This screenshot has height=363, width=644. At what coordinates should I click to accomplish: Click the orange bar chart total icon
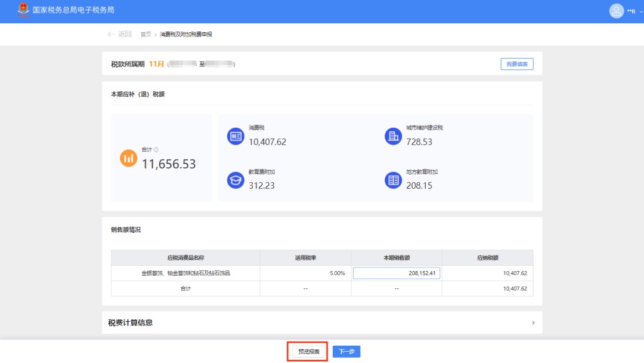coord(128,158)
